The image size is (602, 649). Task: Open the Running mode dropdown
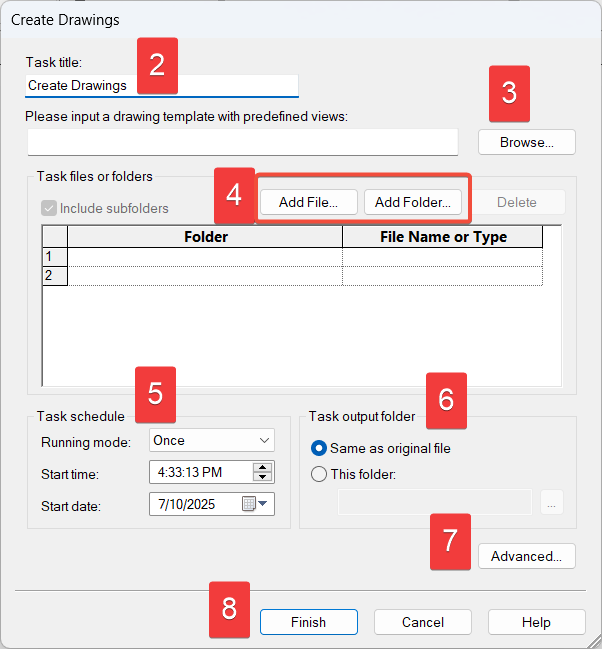pyautogui.click(x=212, y=440)
